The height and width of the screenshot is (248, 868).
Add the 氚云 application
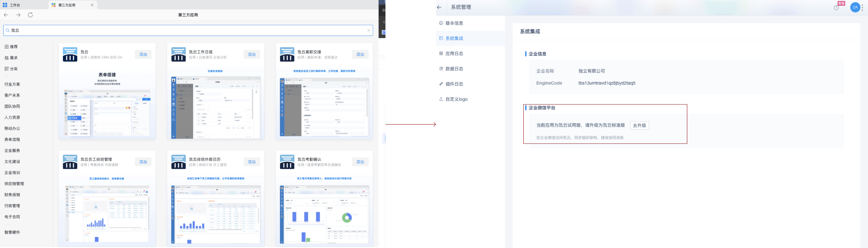pyautogui.click(x=143, y=54)
